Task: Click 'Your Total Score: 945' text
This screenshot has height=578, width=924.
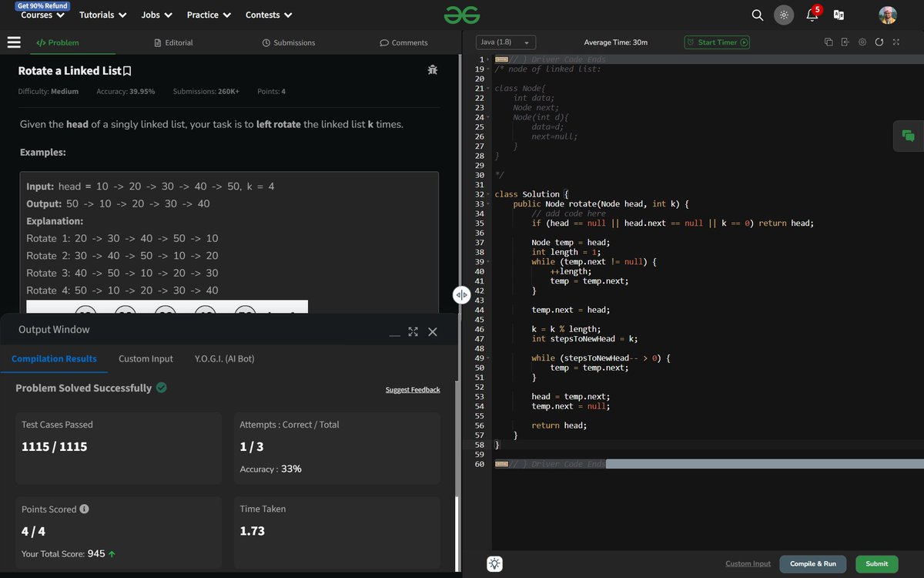Action: (69, 553)
